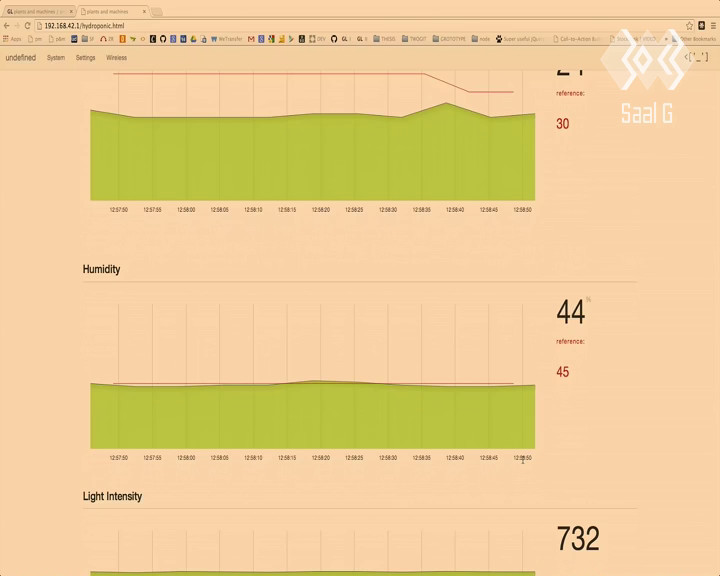The width and height of the screenshot is (720, 576).
Task: Click the humidity reference value 45
Action: [562, 372]
